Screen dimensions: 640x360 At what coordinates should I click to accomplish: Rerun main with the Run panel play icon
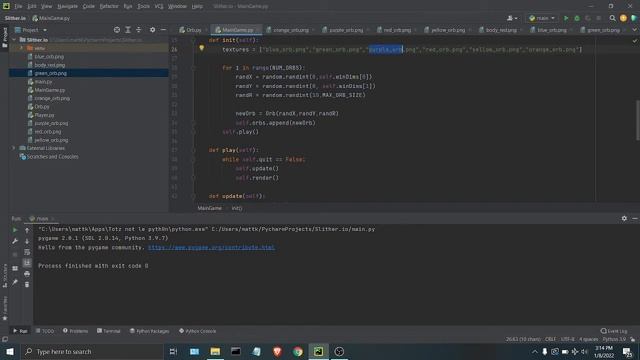tap(15, 230)
